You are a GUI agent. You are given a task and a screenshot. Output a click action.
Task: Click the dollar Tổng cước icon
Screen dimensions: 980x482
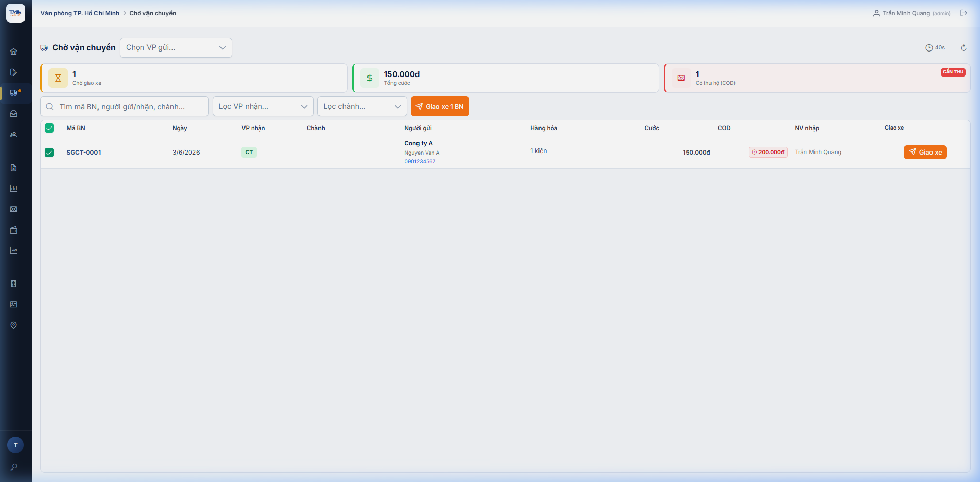pyautogui.click(x=370, y=78)
